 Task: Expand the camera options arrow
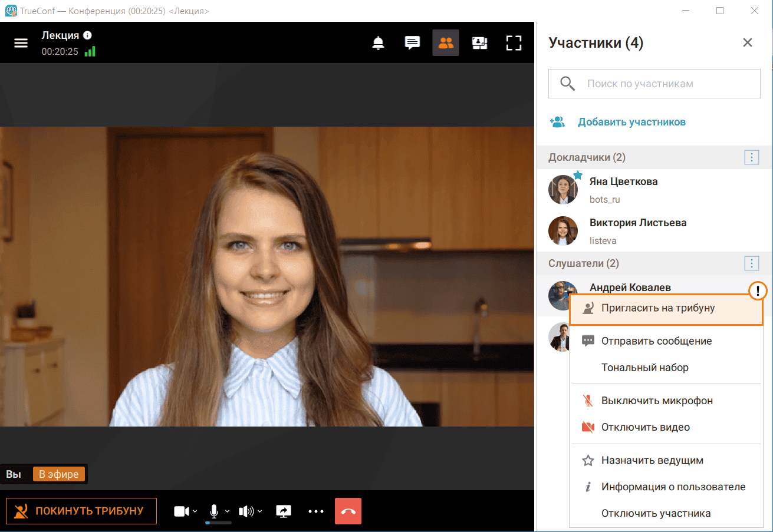(195, 511)
